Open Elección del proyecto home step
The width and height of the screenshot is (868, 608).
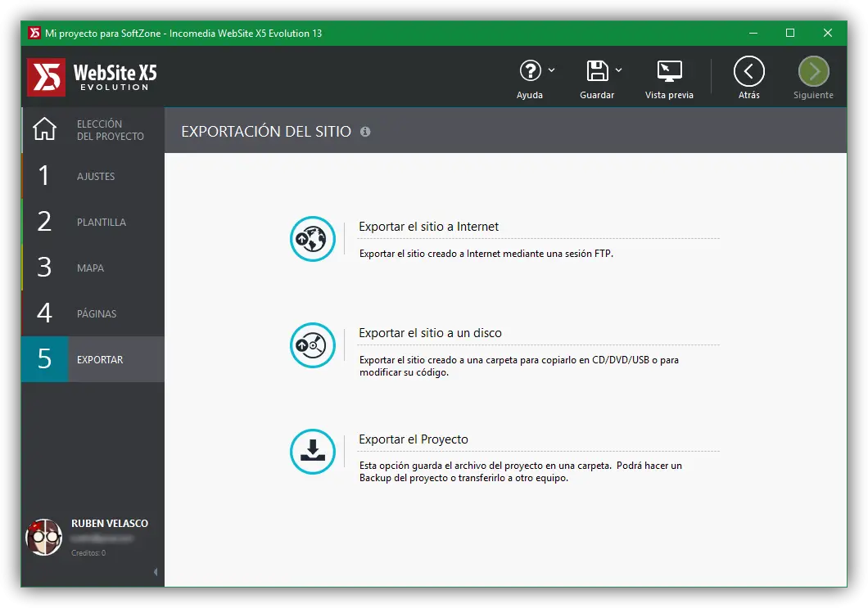[93, 130]
